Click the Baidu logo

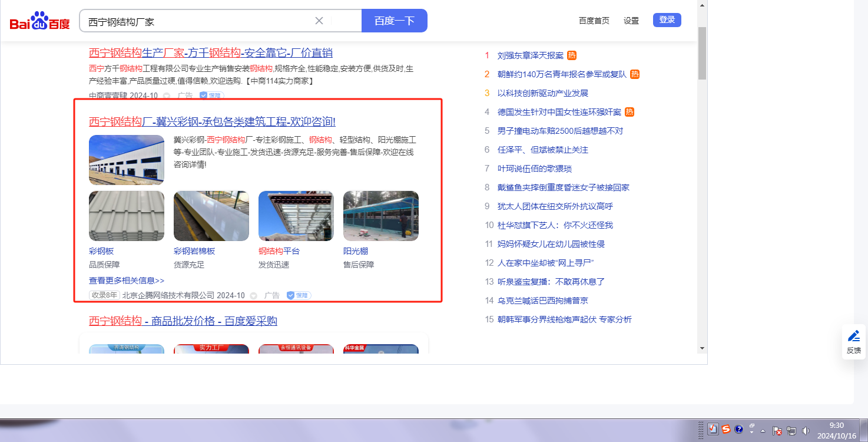pyautogui.click(x=39, y=21)
